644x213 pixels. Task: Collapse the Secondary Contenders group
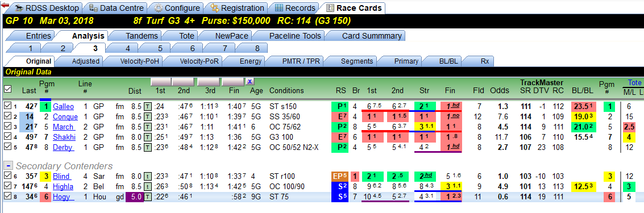(x=8, y=165)
